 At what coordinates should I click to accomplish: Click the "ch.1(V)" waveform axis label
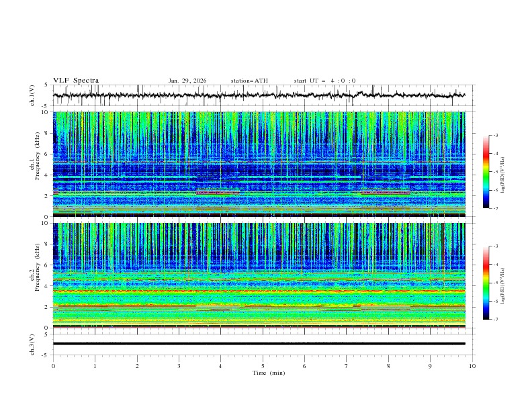[32, 95]
